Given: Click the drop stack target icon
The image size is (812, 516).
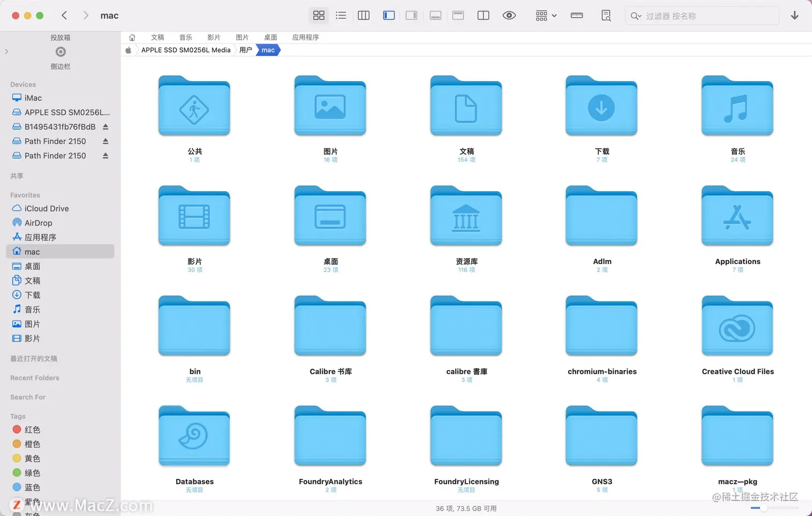Looking at the screenshot, I should pos(61,52).
